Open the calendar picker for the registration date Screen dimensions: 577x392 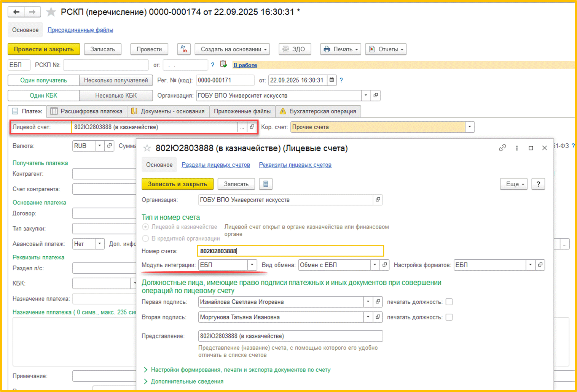332,80
